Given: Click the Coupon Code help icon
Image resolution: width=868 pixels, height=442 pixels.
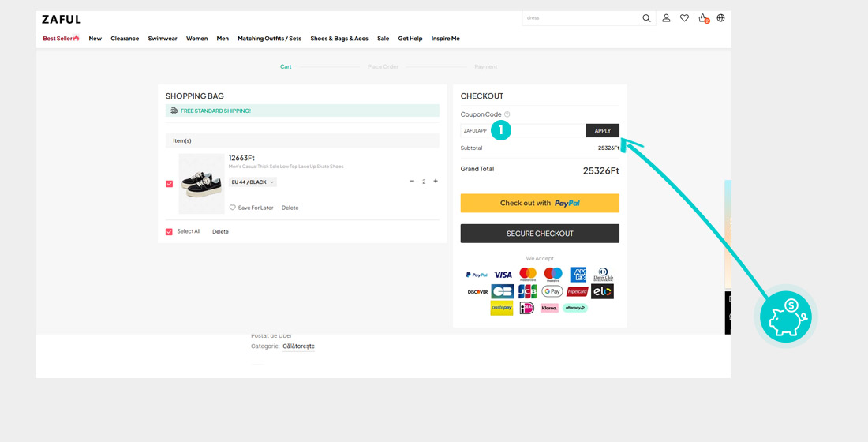Looking at the screenshot, I should [x=507, y=114].
